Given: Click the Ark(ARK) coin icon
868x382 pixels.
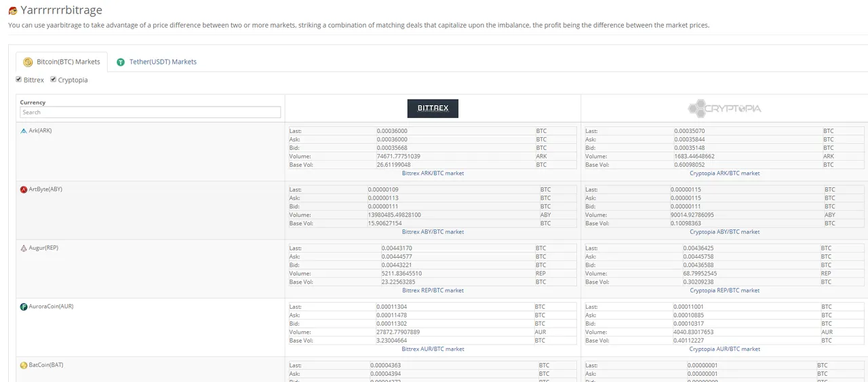Looking at the screenshot, I should 24,130.
